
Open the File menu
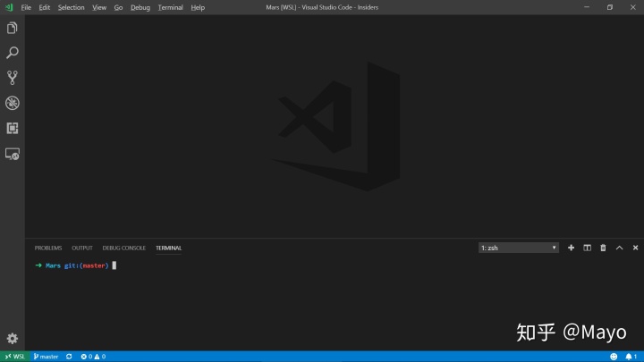coord(26,7)
